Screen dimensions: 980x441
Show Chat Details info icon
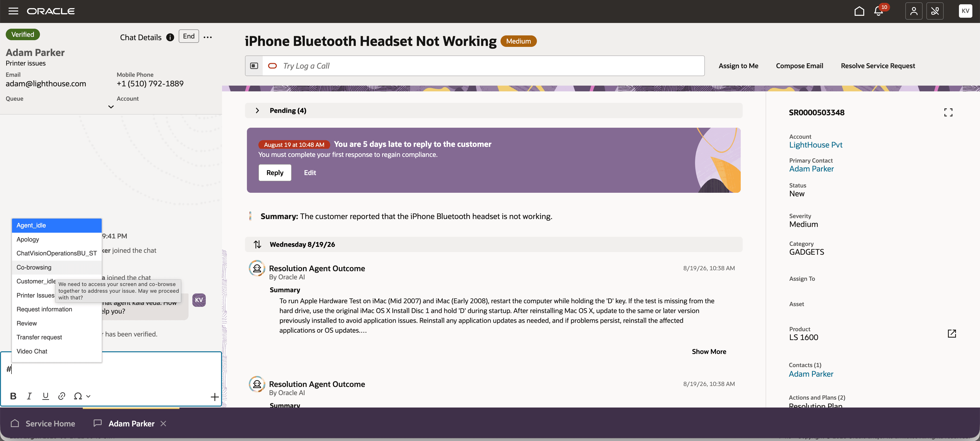coord(170,37)
